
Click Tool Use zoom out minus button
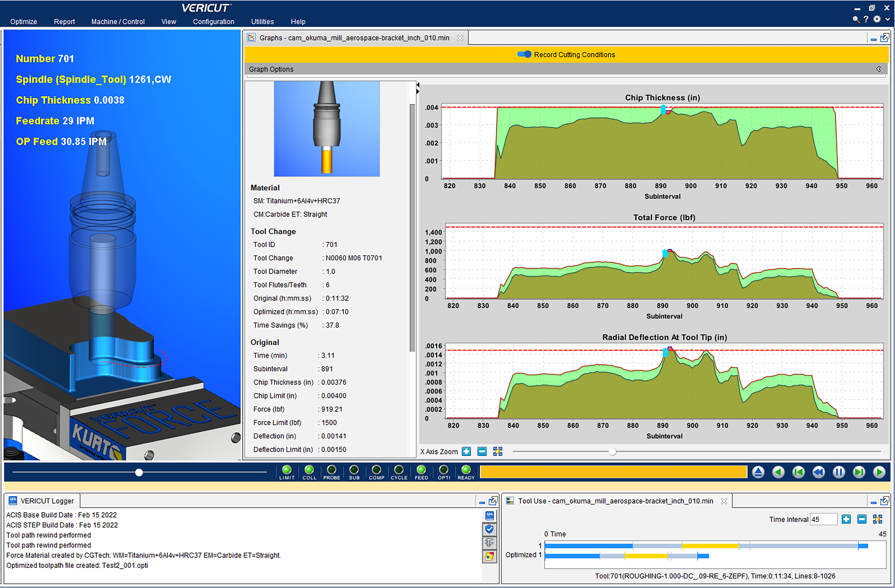[862, 519]
